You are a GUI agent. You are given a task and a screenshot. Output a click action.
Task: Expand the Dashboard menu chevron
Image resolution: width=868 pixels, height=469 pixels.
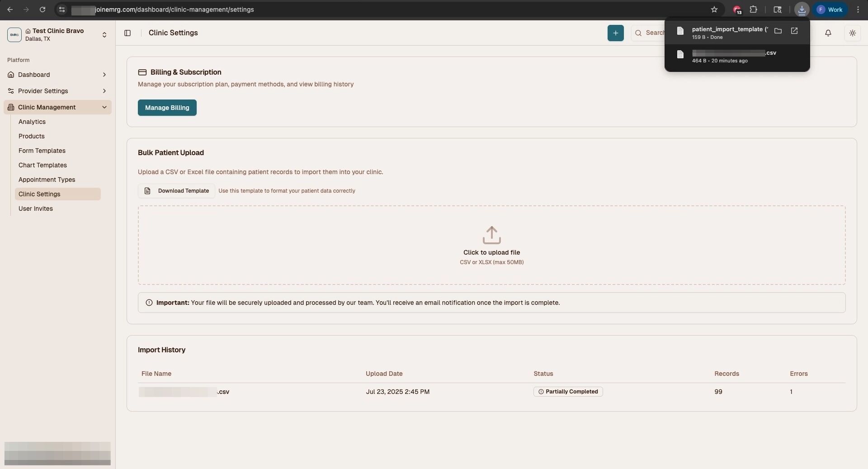(x=104, y=75)
